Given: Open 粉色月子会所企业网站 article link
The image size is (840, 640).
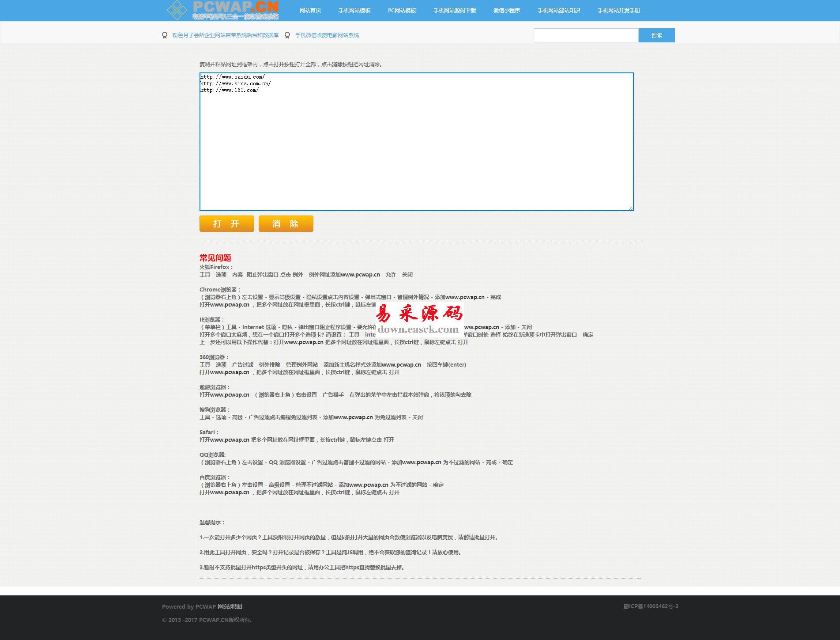Looking at the screenshot, I should [x=225, y=35].
